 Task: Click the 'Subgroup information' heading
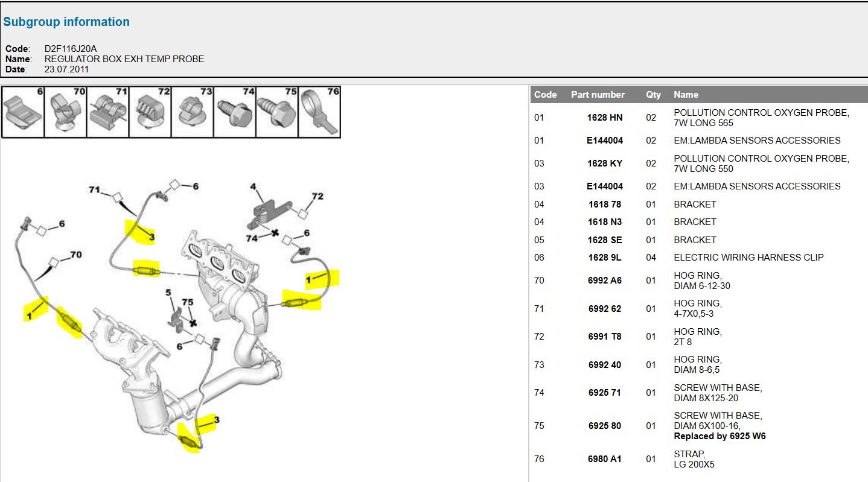pyautogui.click(x=66, y=22)
